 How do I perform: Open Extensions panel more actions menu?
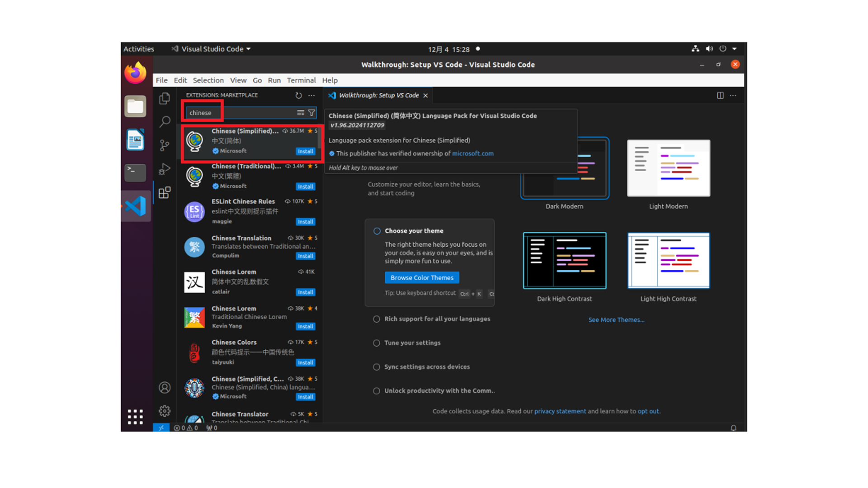point(311,95)
